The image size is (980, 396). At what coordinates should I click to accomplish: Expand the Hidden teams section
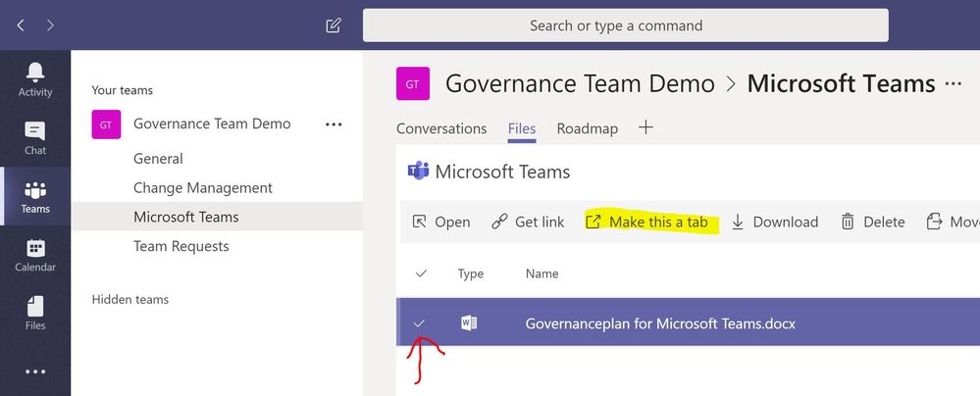point(130,299)
